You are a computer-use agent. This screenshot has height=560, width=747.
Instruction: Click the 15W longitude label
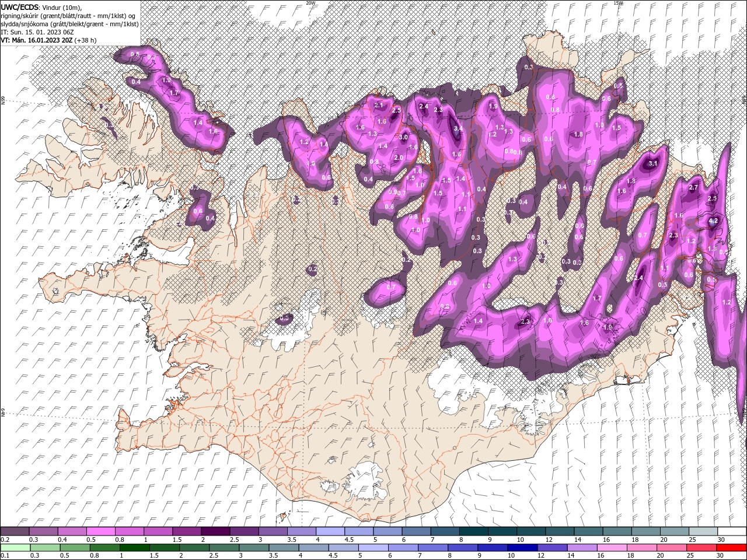(618, 3)
